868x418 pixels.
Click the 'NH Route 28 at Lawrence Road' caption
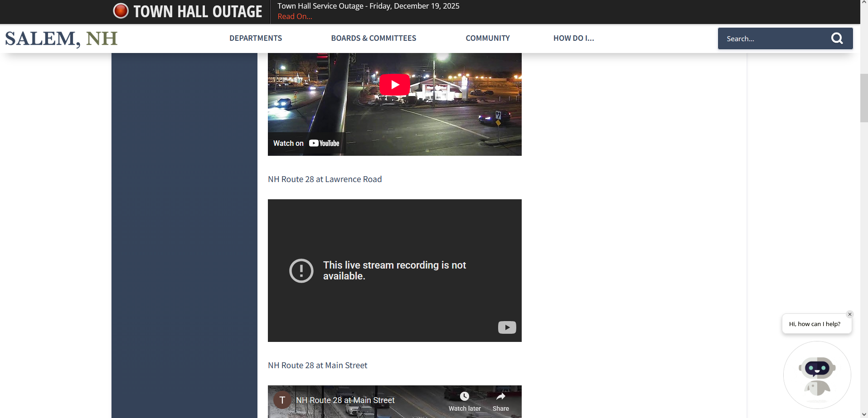(x=325, y=179)
